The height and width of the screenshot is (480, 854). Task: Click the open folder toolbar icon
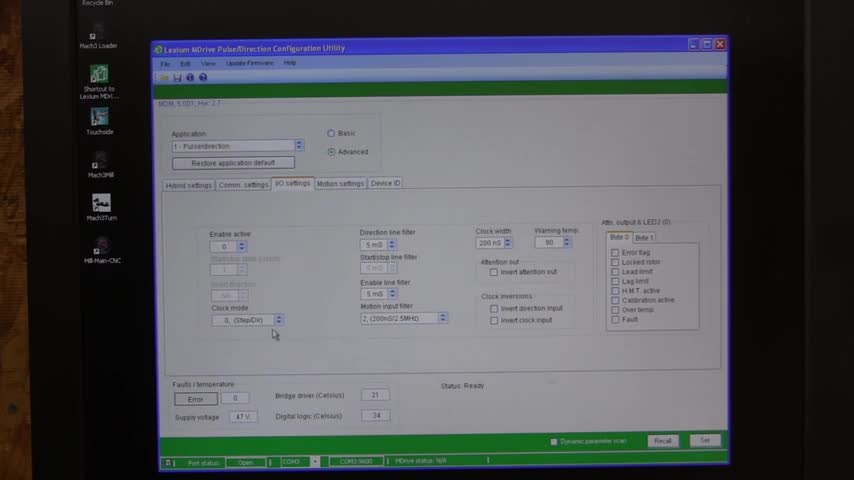point(164,78)
